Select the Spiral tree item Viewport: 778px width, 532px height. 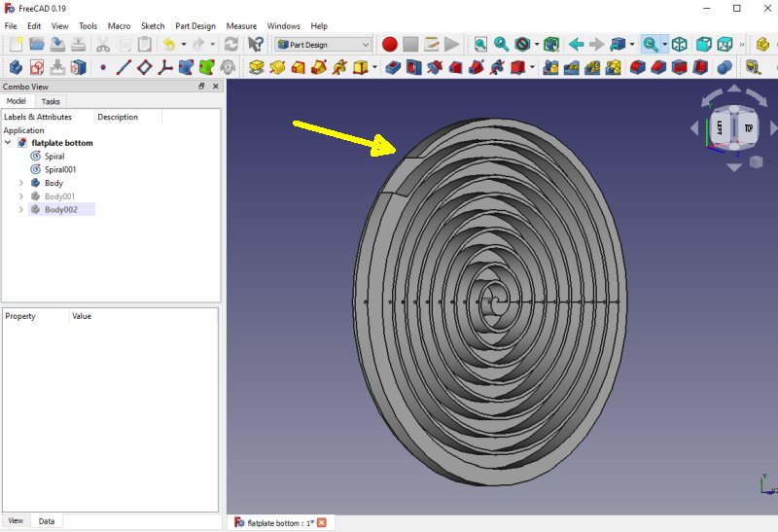tap(54, 156)
